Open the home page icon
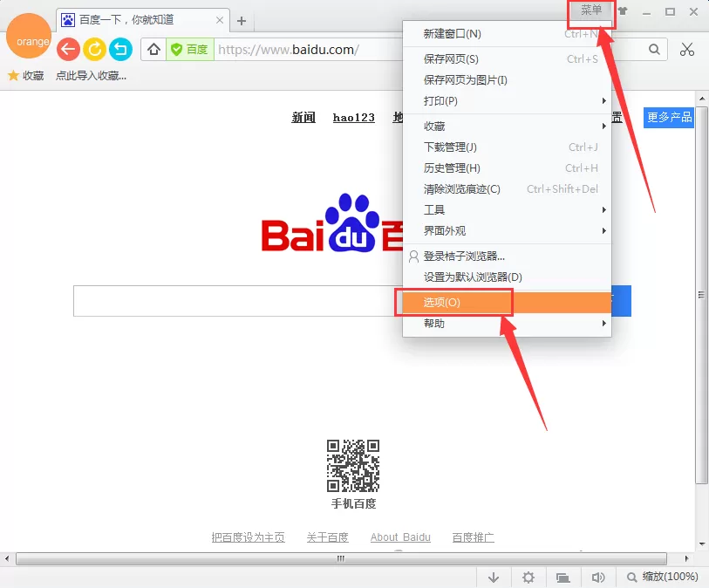 (153, 49)
